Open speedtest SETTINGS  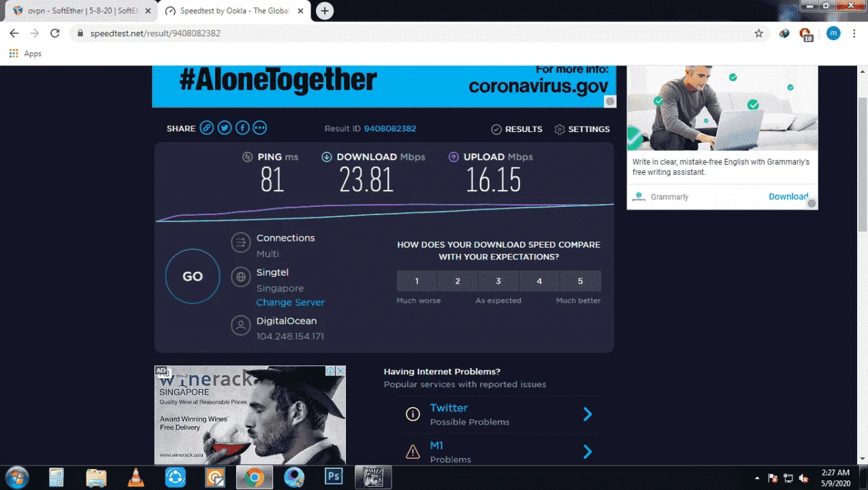point(582,129)
